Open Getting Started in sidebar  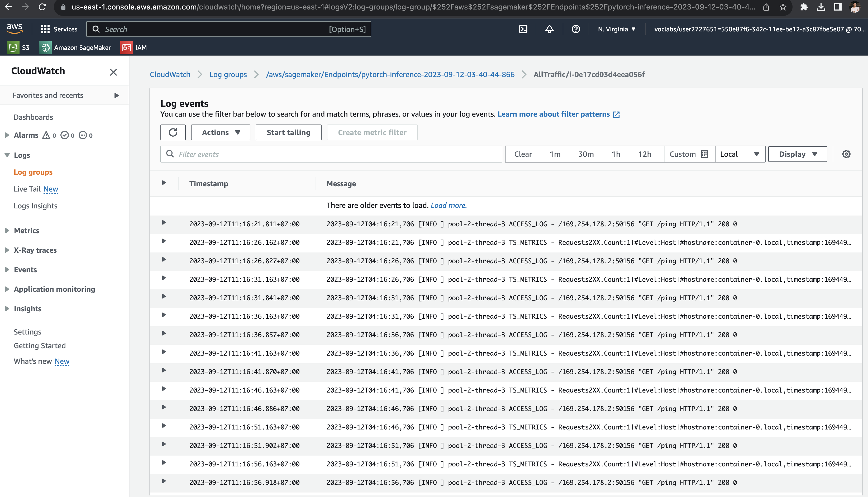point(40,345)
